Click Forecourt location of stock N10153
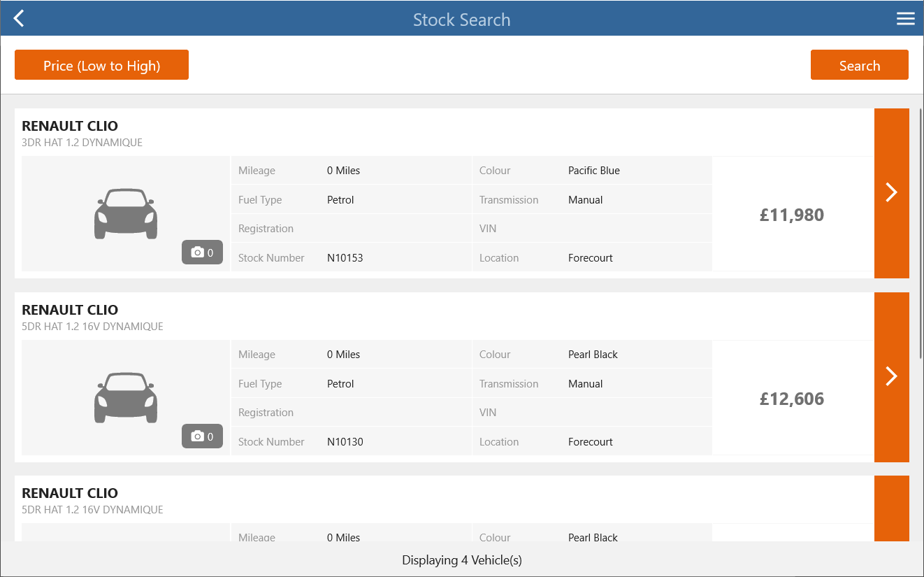The height and width of the screenshot is (577, 924). coord(591,258)
